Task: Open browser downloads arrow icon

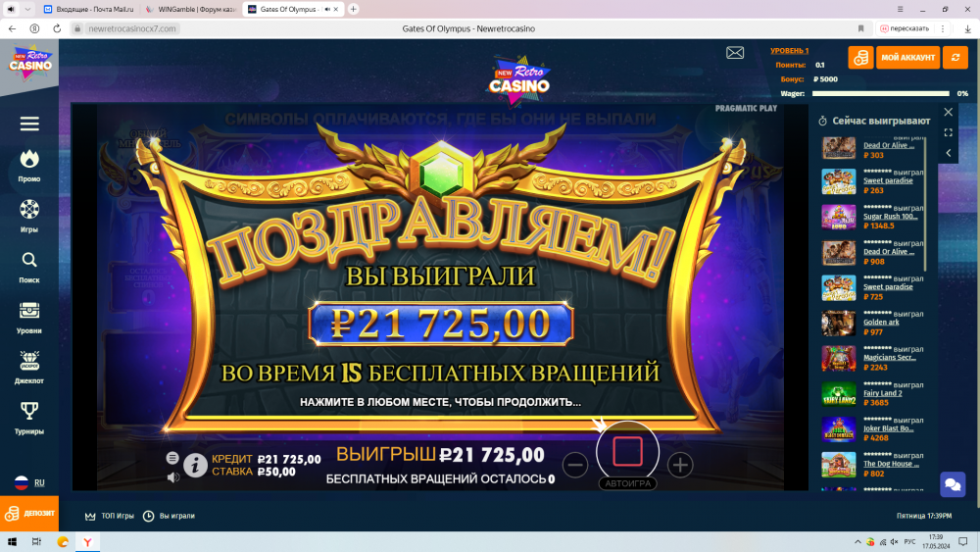Action: click(967, 28)
